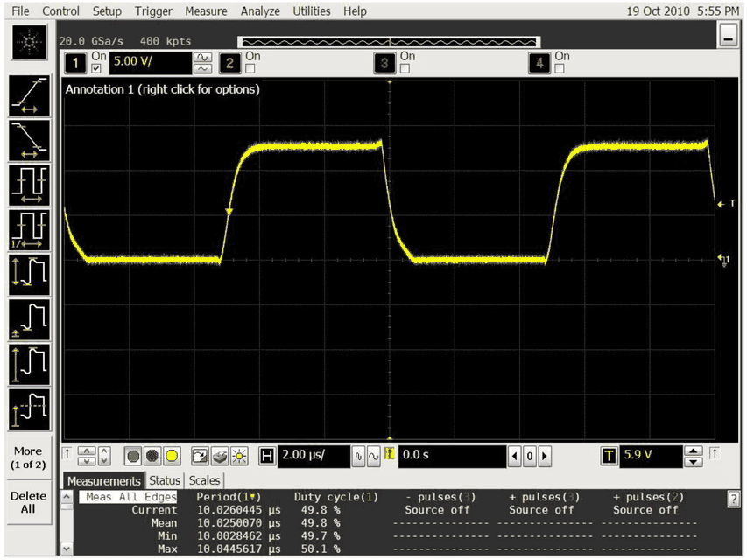Viewport: 747px width, 560px height.
Task: Click the More (1 of 2) button
Action: 28,458
